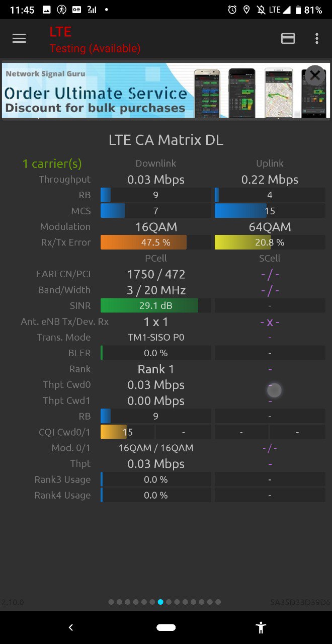The image size is (332, 644).
Task: Tap the alarm icon in status bar
Action: (232, 10)
